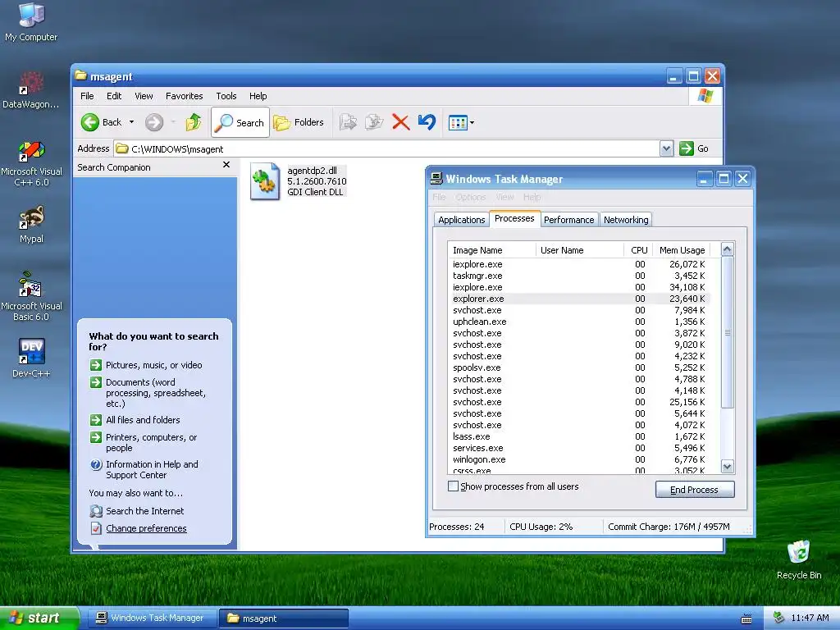Close the Search Companion pane
This screenshot has width=840, height=630.
(x=226, y=165)
